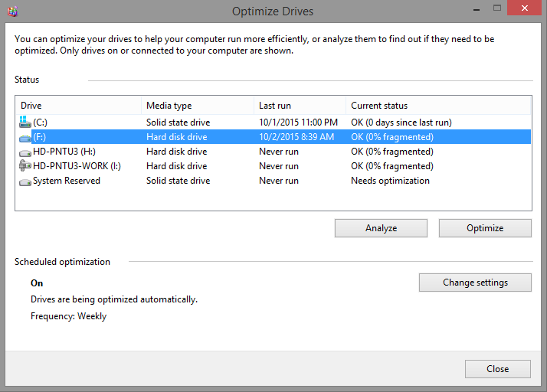The width and height of the screenshot is (547, 392).
Task: Select the 10/1/2015 11:00 PM last run entry
Action: (x=298, y=122)
